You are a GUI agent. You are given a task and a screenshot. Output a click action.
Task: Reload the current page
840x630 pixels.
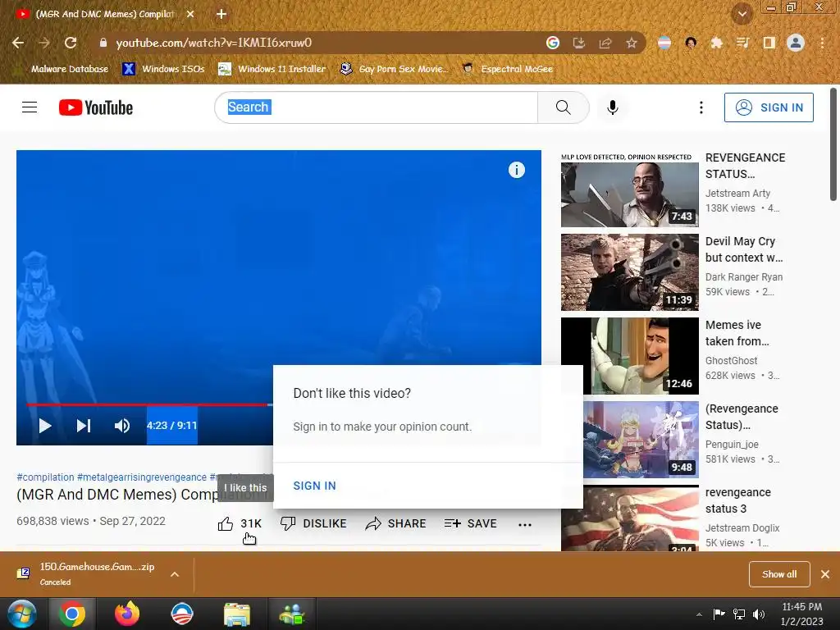(71, 43)
